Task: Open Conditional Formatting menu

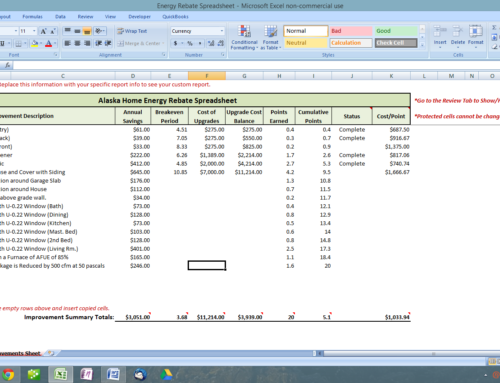Action: coord(244,37)
